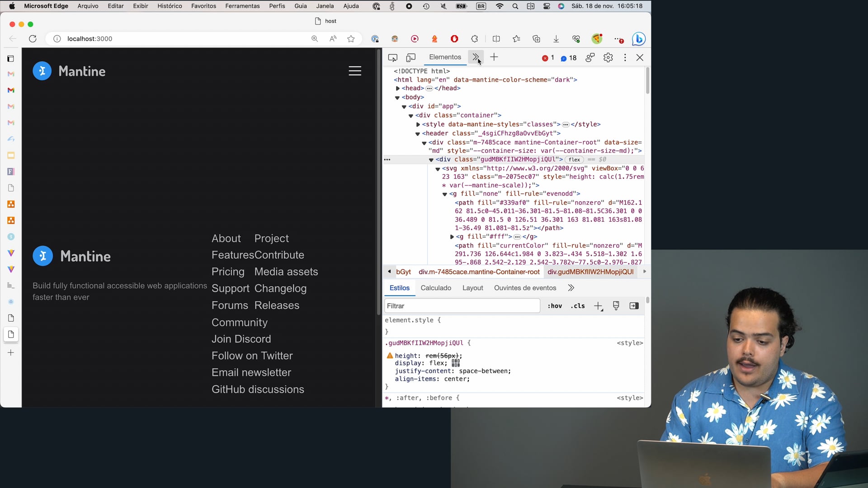
Task: Collapse the body element node
Action: click(397, 98)
